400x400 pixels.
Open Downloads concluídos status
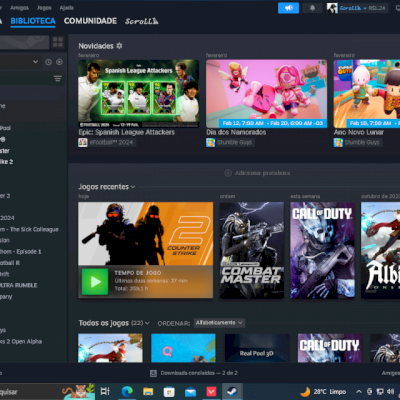coord(199,373)
